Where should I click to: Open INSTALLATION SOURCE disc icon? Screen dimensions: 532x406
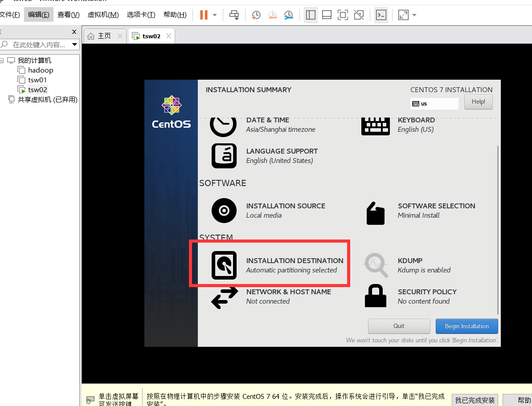click(224, 211)
